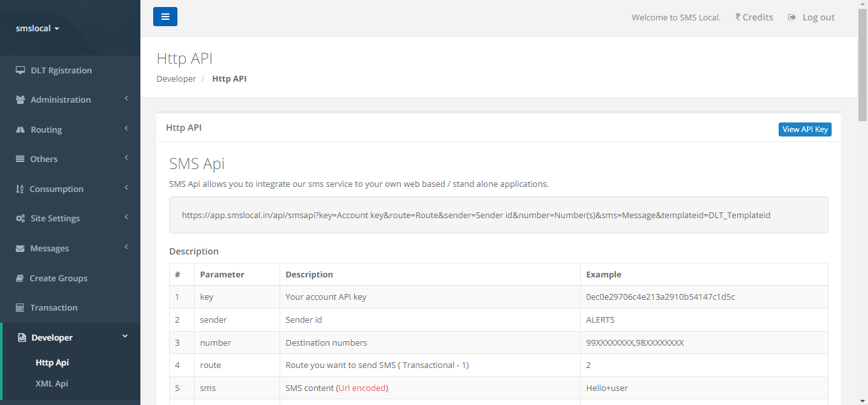
Task: Select XML Api in the sidebar
Action: tap(52, 383)
